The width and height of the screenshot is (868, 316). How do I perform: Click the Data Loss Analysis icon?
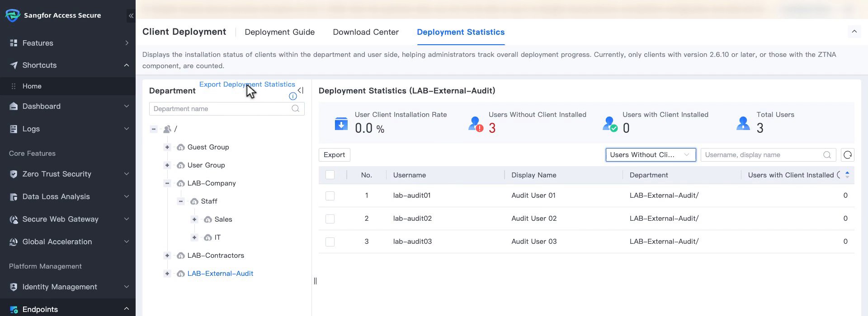coord(14,196)
